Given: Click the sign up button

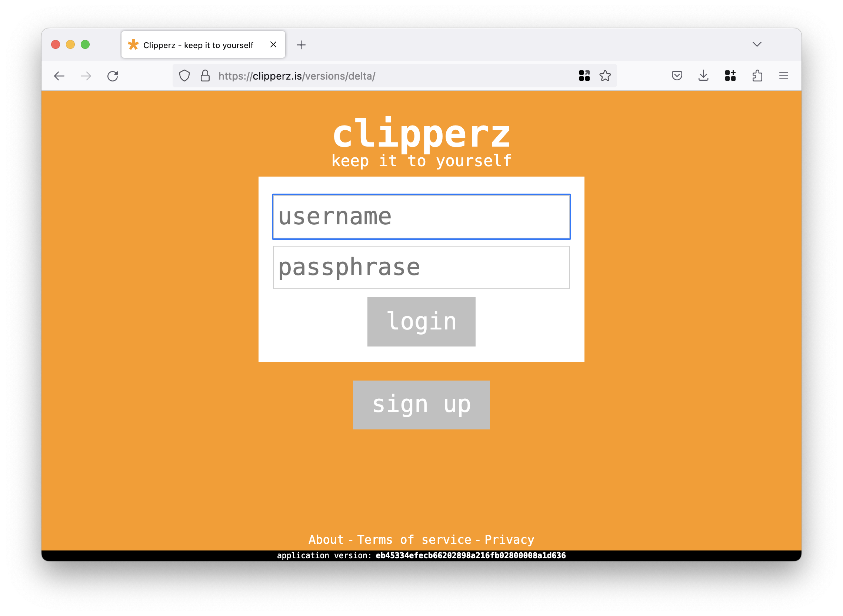Looking at the screenshot, I should click(421, 404).
